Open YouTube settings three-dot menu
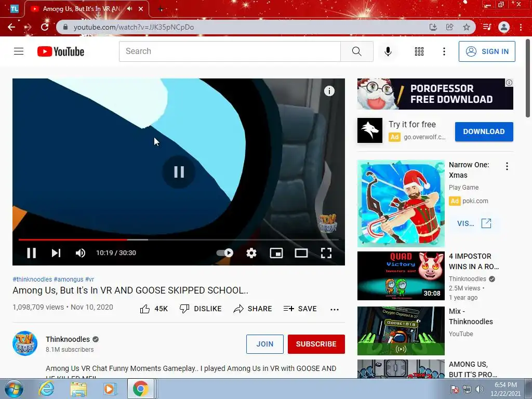Screen dimensions: 532x399 (444, 51)
